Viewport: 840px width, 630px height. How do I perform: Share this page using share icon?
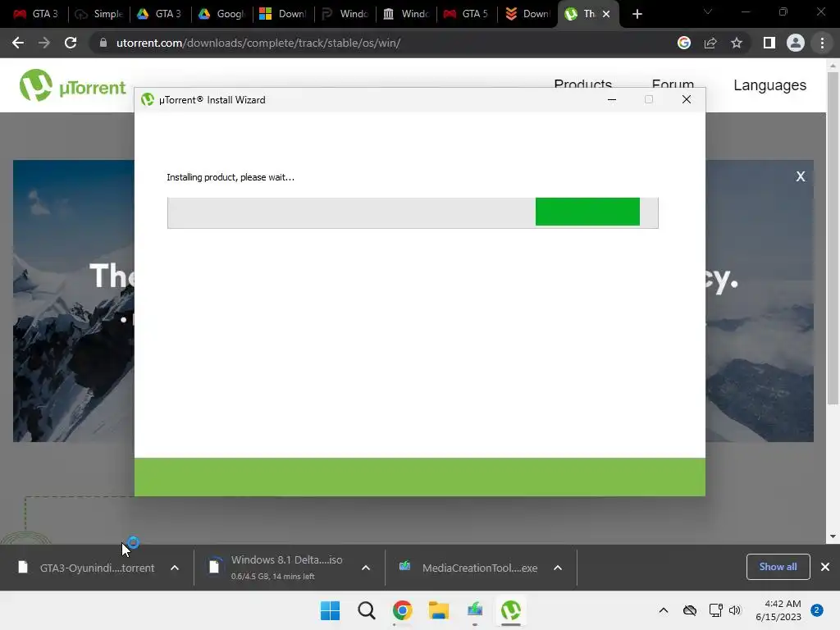coord(710,43)
